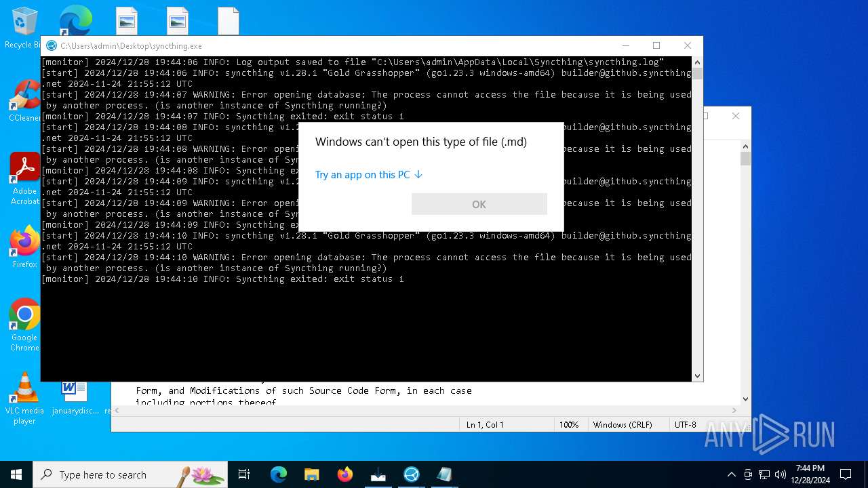
Task: Open action center notifications
Action: click(846, 474)
